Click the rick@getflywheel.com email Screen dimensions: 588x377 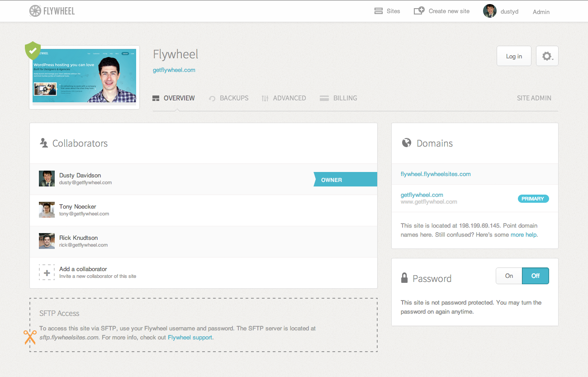pos(84,245)
